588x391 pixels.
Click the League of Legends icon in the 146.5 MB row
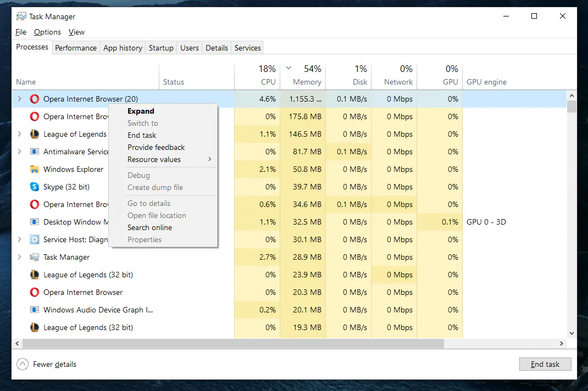pos(35,134)
